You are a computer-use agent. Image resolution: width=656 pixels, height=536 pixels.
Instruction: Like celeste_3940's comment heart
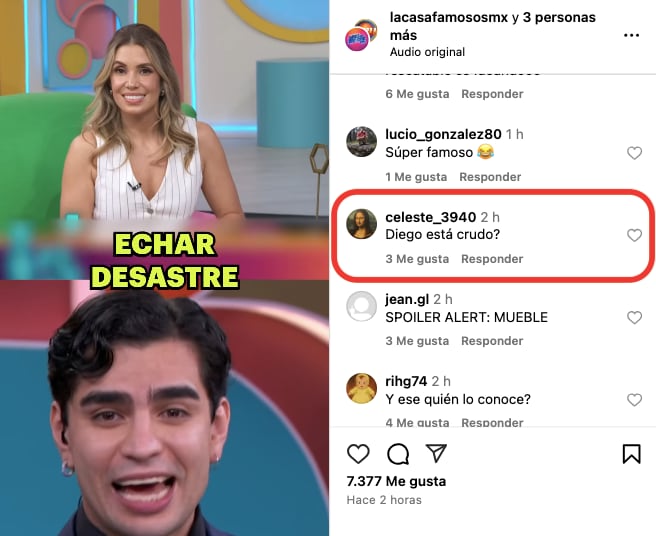click(x=634, y=235)
